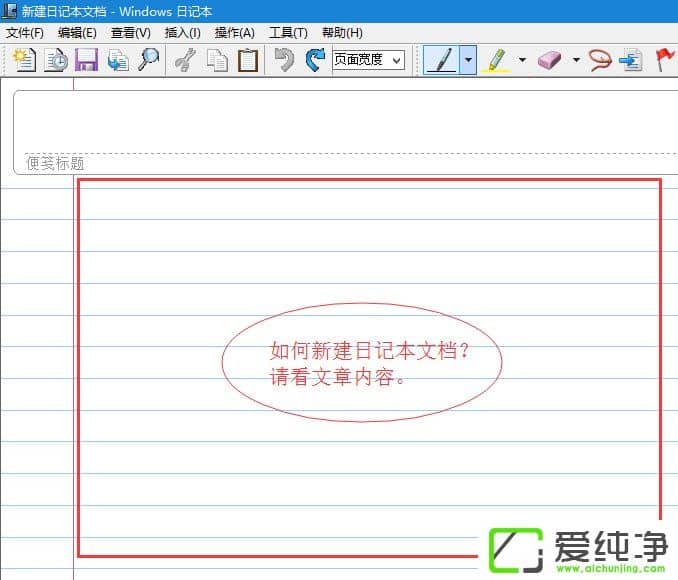Click the New Note icon
This screenshot has height=580, width=678.
[25, 60]
